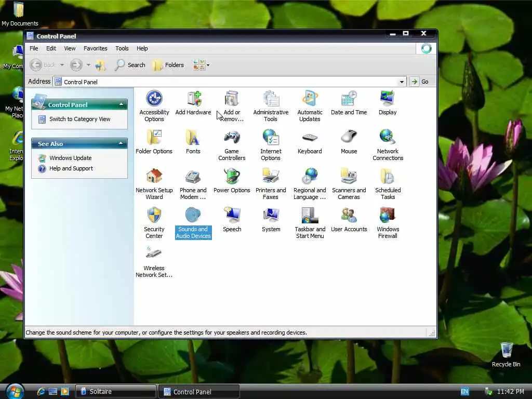Open the Edit menu
The width and height of the screenshot is (532, 399).
tap(51, 48)
